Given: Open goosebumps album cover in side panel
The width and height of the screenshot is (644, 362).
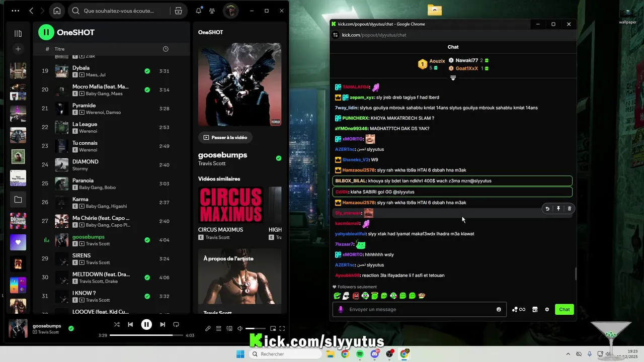Looking at the screenshot, I should (x=239, y=84).
